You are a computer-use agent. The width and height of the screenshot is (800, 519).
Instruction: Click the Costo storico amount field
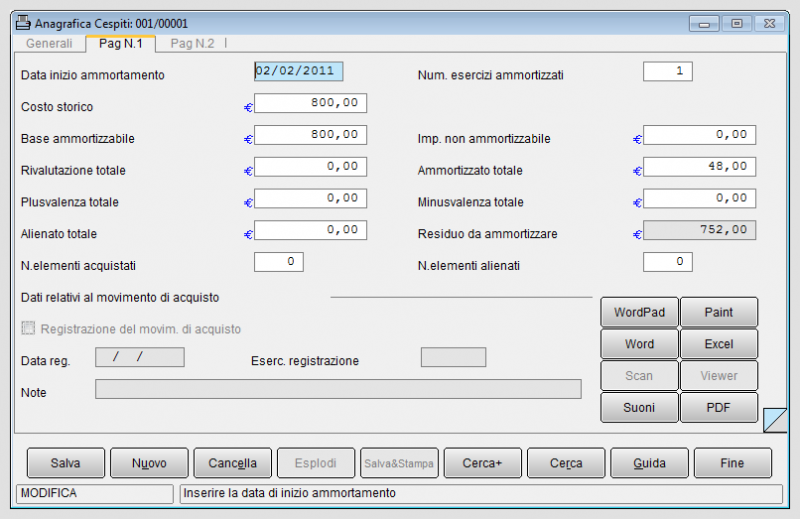coord(310,103)
